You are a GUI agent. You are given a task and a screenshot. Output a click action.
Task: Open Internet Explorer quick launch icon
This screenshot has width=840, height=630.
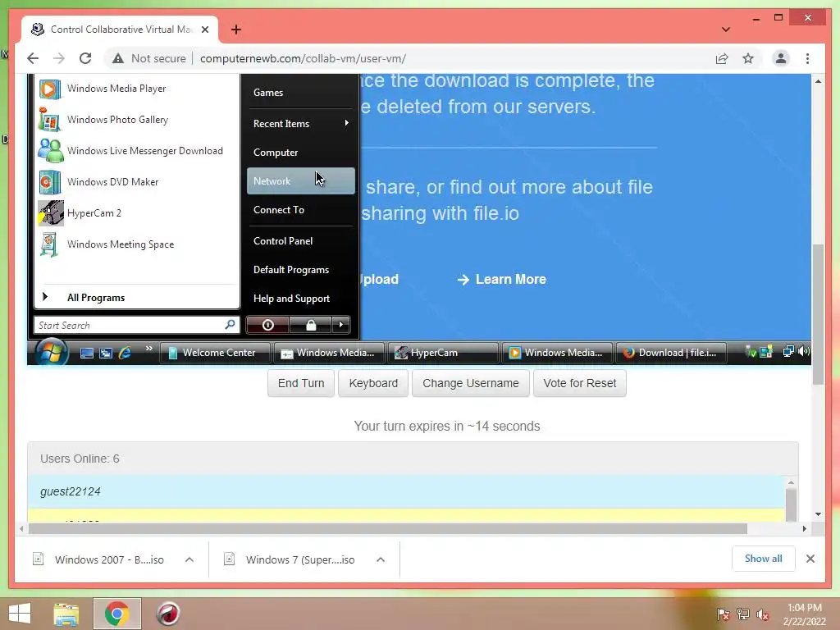pyautogui.click(x=125, y=353)
